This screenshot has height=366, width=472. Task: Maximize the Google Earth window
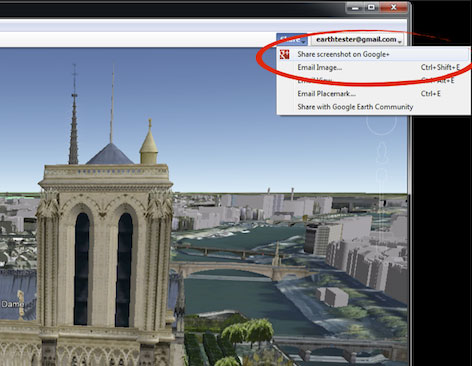coord(371,7)
